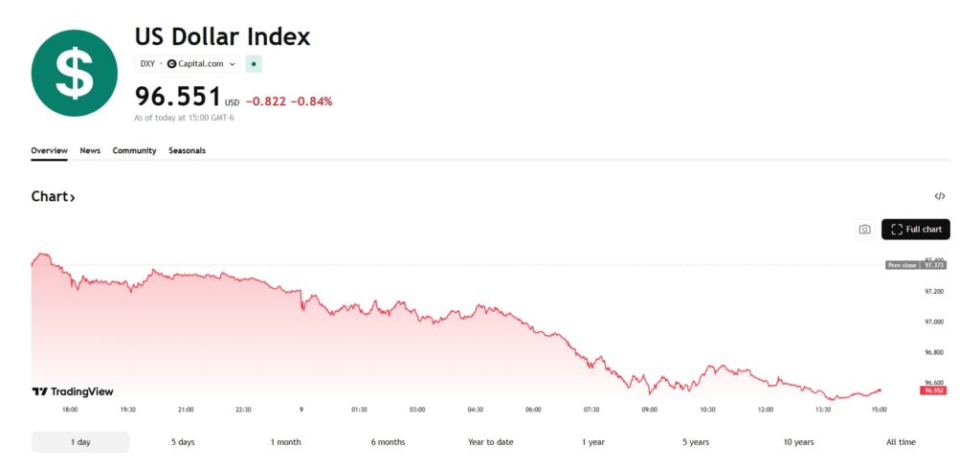980x468 pixels.
Task: Click the TradingView logo on chart
Action: tap(73, 391)
